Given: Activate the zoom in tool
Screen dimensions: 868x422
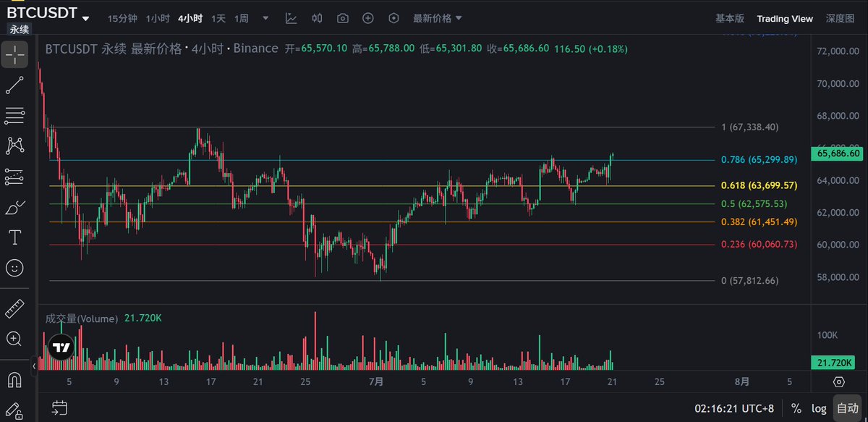Looking at the screenshot, I should [14, 338].
